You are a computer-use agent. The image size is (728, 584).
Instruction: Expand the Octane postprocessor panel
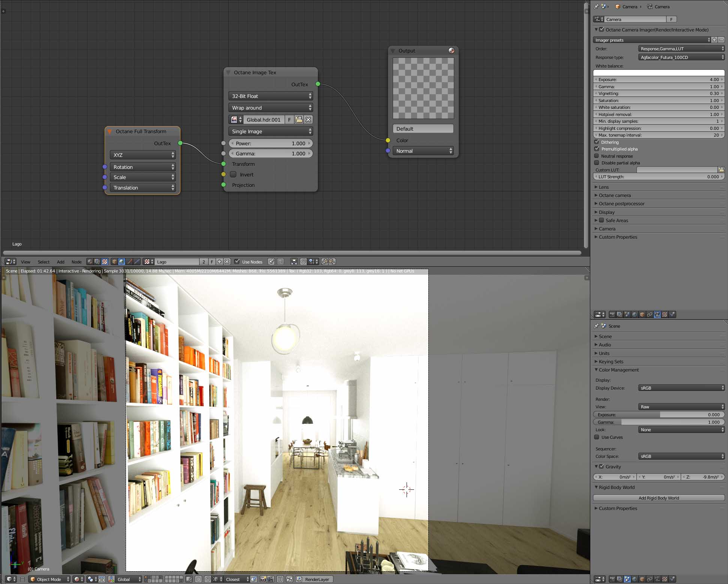click(621, 203)
